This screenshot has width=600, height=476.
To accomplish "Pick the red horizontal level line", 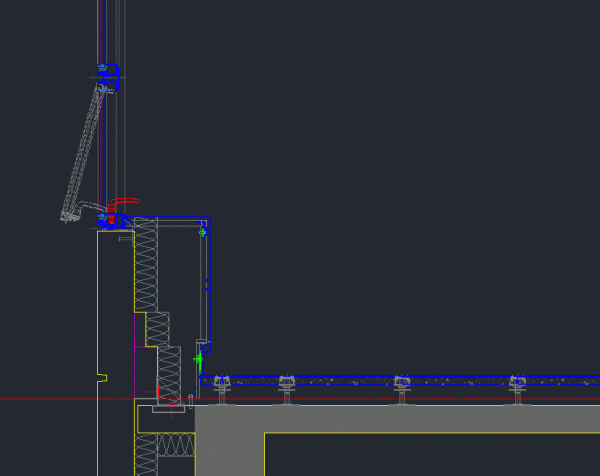I will click(x=300, y=399).
